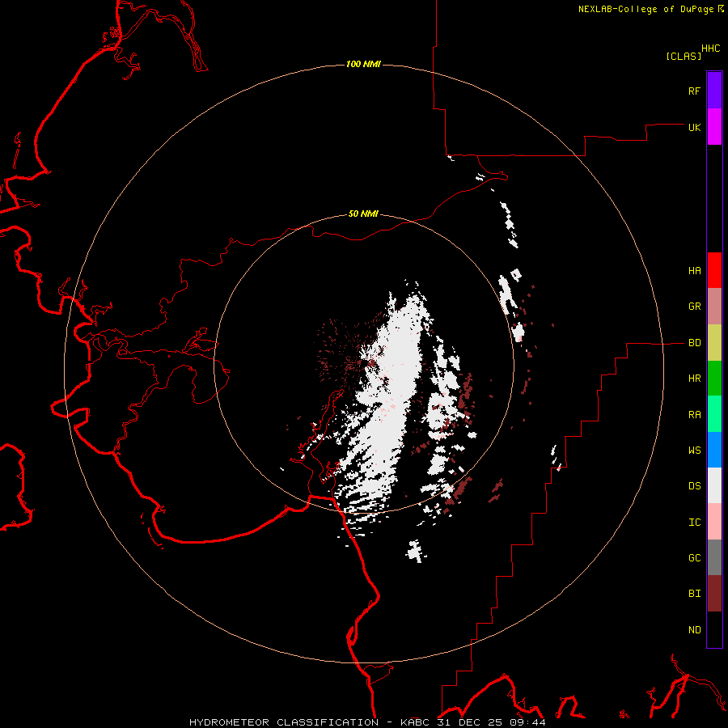Click the ND black legend swatch

tap(714, 629)
